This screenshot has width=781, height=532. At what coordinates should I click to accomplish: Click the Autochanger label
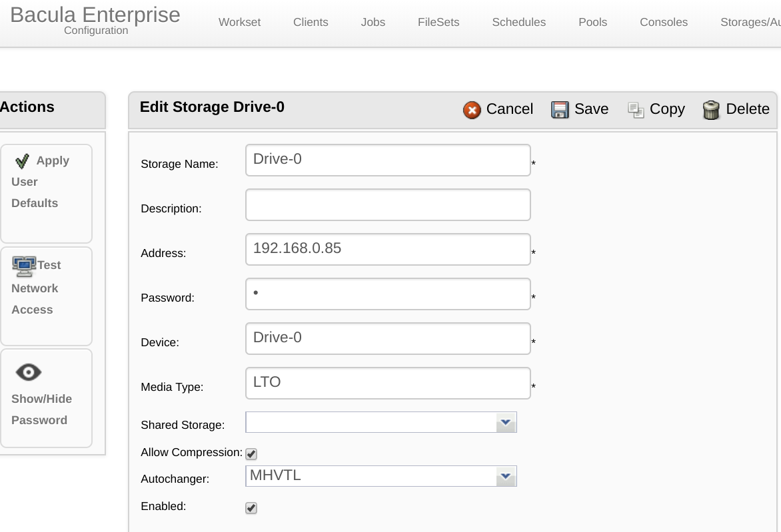175,479
